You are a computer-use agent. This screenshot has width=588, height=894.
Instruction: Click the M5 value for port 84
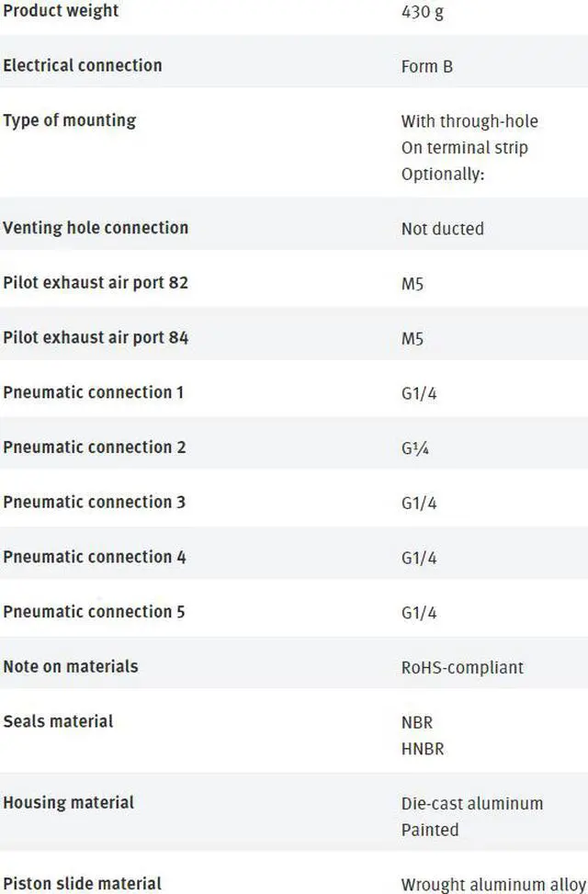412,339
